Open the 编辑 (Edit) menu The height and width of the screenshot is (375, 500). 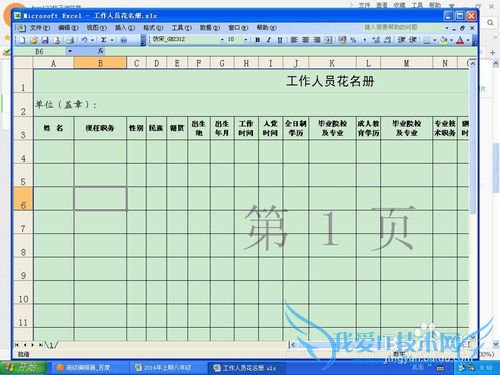[x=68, y=28]
